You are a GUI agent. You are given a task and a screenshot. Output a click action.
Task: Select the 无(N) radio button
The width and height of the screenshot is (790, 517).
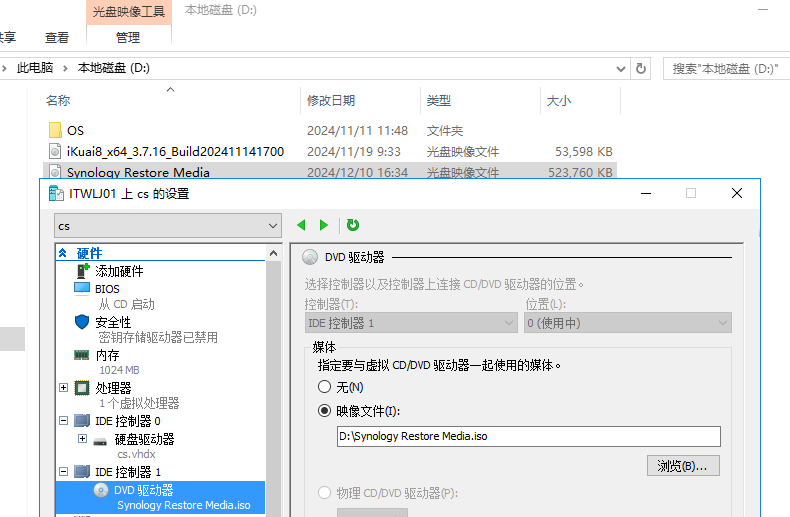[324, 386]
